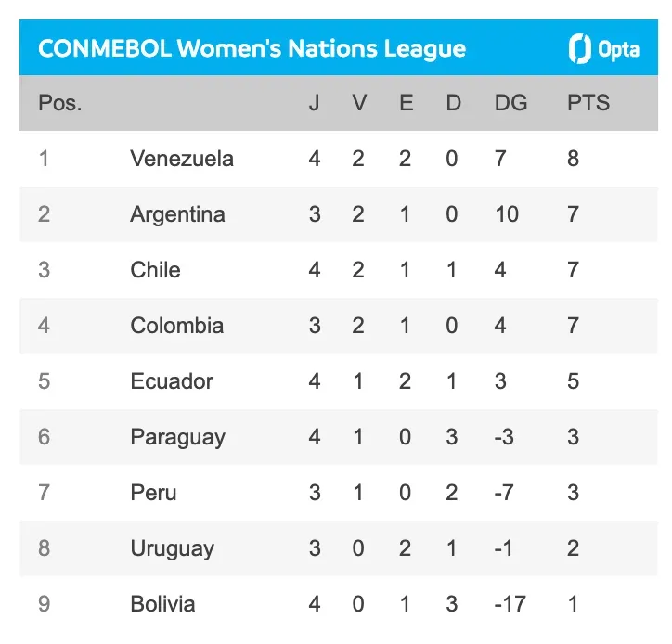The image size is (672, 644).
Task: Click the Paraguay team name
Action: pos(177,437)
